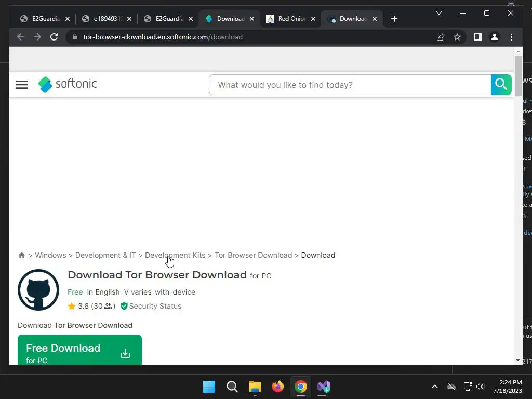Close the last Download tab

point(375,19)
